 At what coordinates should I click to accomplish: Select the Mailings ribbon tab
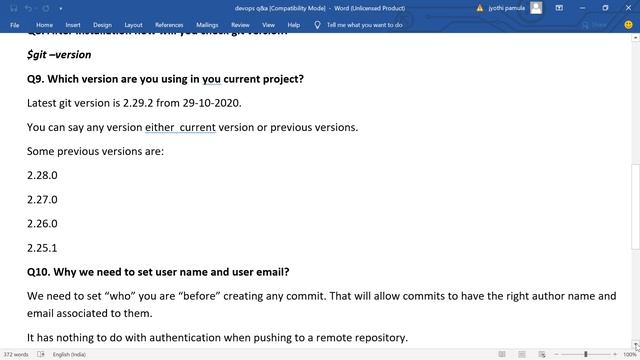207,25
